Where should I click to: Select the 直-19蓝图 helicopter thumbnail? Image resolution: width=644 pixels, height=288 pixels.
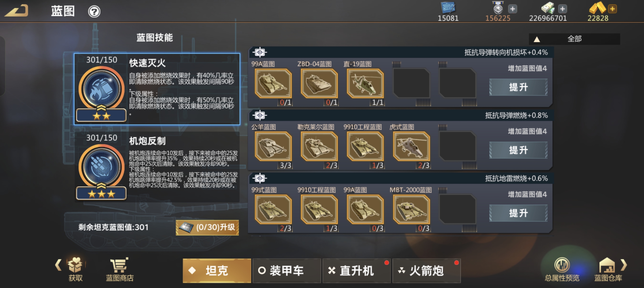tap(365, 83)
